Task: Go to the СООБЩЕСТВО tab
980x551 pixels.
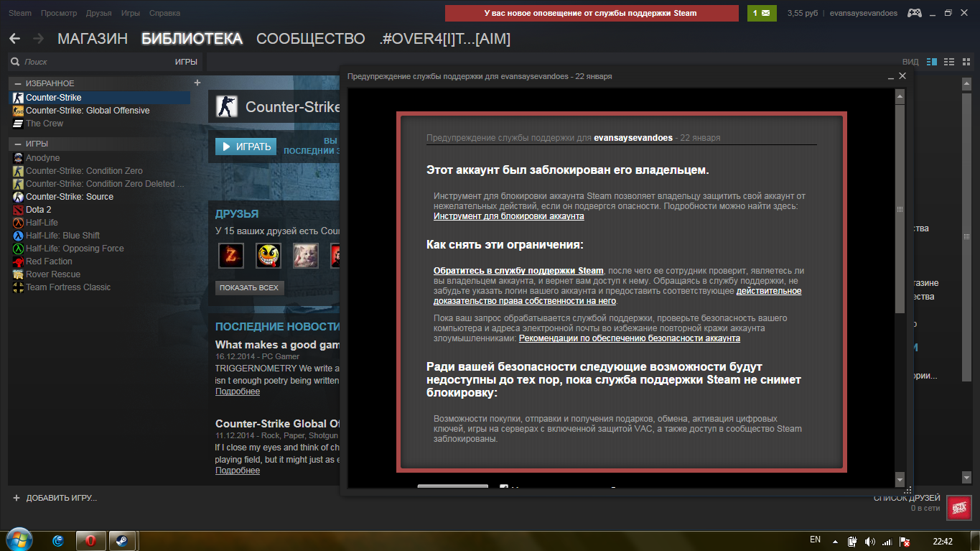Action: coord(311,39)
